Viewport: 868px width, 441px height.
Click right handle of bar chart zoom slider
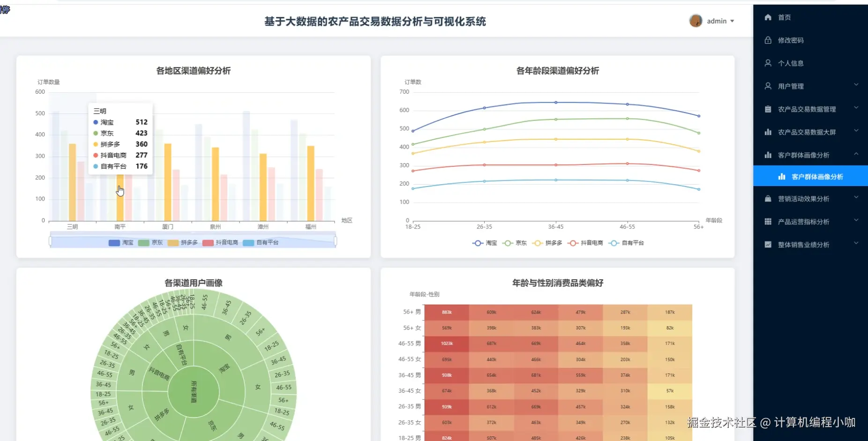(x=336, y=241)
